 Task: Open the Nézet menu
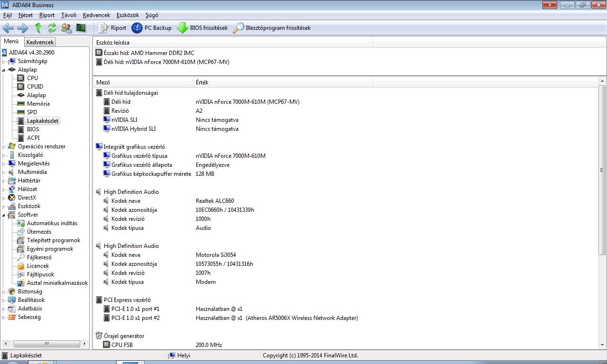[x=26, y=15]
